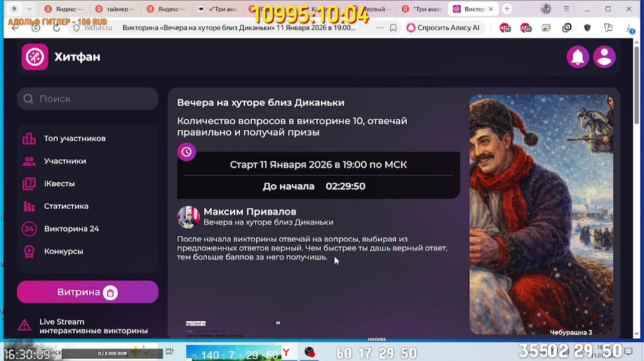Click the address bar ellipsis icon
644x361 pixels.
click(380, 28)
